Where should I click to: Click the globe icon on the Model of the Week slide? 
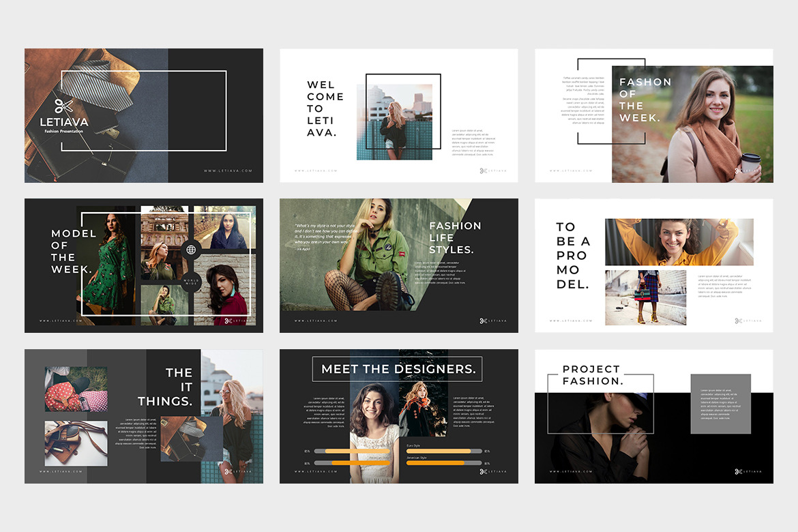pos(192,250)
